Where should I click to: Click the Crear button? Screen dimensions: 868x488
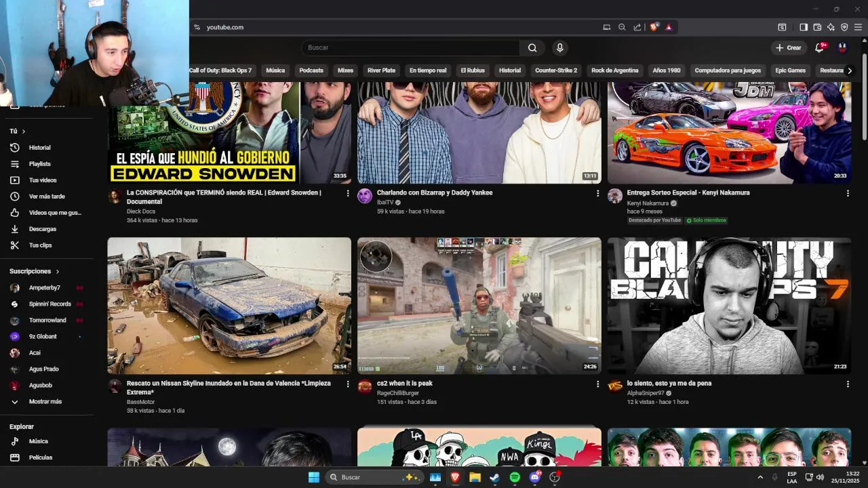[x=789, y=47]
